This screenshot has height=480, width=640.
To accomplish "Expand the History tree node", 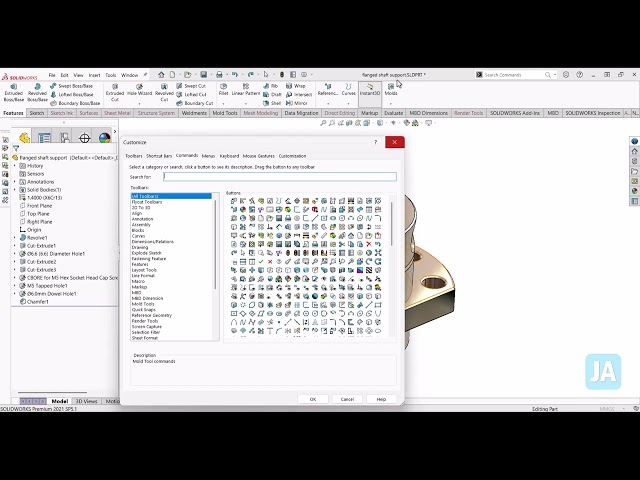I will [15, 166].
